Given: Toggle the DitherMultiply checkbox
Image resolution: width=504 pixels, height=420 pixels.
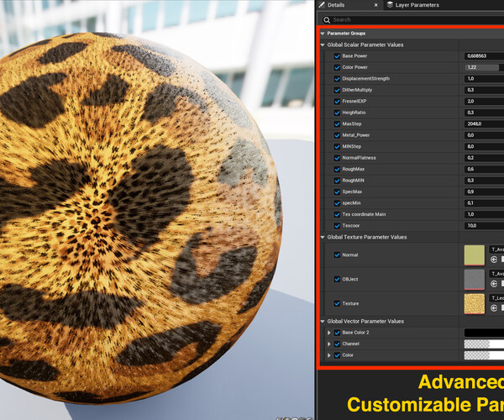Looking at the screenshot, I should coord(337,90).
